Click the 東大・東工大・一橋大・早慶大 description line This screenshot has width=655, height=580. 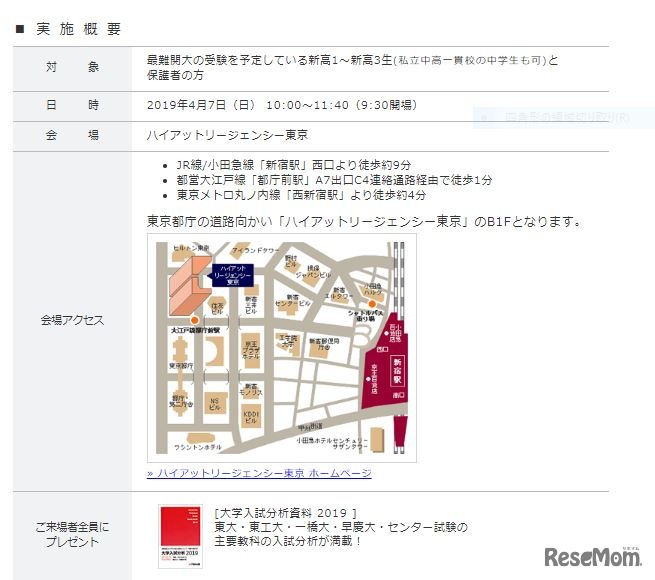(341, 527)
